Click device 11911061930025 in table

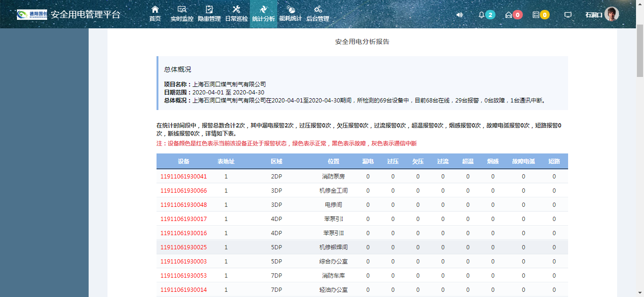click(183, 247)
